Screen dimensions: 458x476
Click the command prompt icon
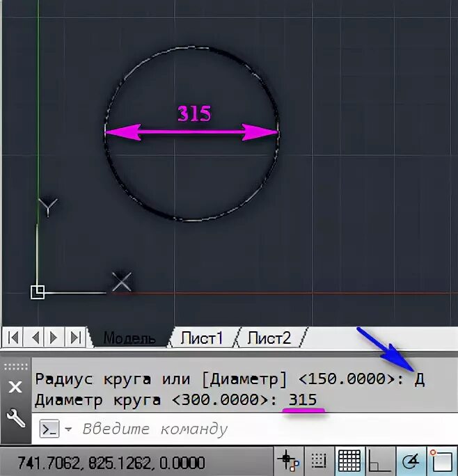(49, 429)
